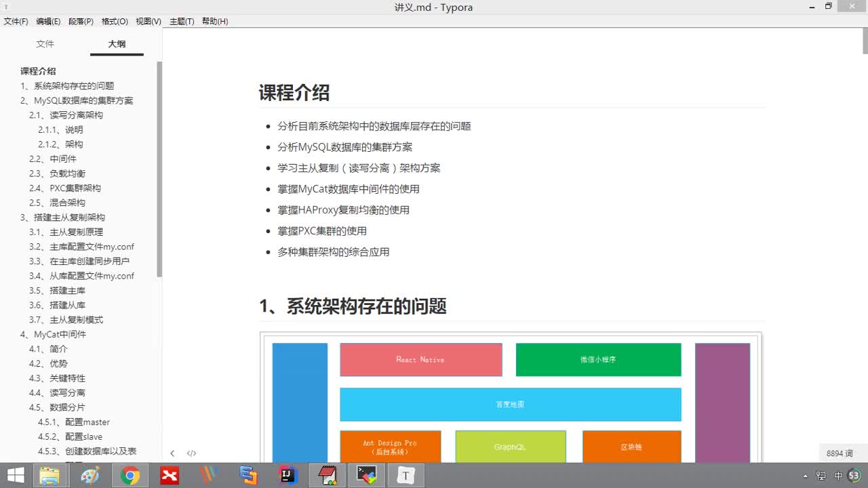Go to outline item 4.4、读写分离
The width and height of the screenshot is (868, 488).
point(57,393)
